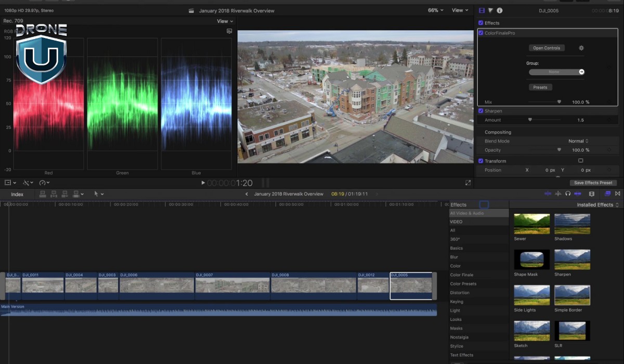Image resolution: width=624 pixels, height=364 pixels.
Task: Adjust the Sharpen Amount slider
Action: [530, 120]
